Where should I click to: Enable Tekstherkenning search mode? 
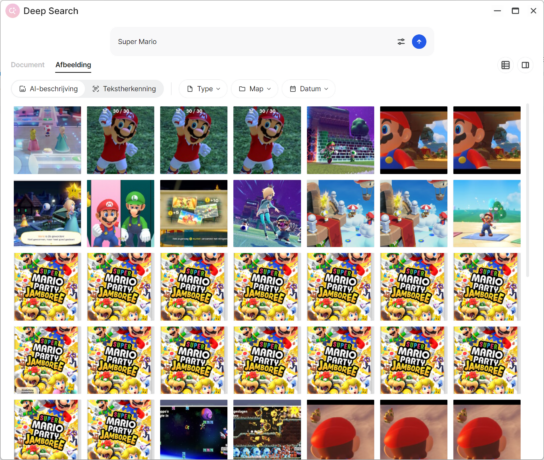(124, 89)
